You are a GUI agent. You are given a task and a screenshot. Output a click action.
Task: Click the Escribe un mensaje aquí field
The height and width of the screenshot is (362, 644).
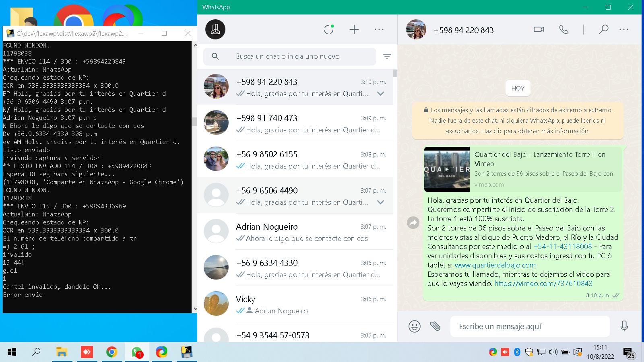pos(530,326)
